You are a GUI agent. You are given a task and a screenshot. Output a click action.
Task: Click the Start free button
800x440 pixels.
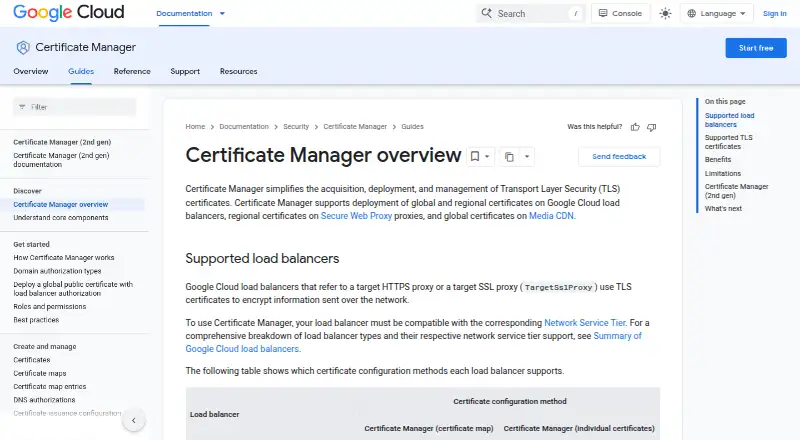pos(756,48)
